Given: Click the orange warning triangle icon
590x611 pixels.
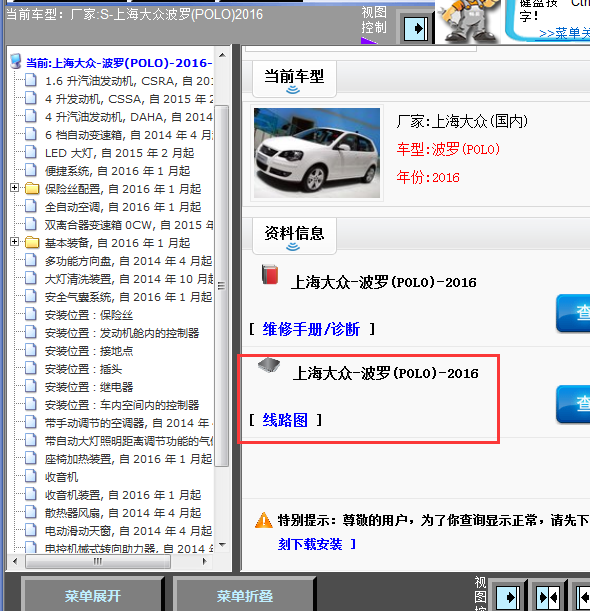Looking at the screenshot, I should coord(264,520).
